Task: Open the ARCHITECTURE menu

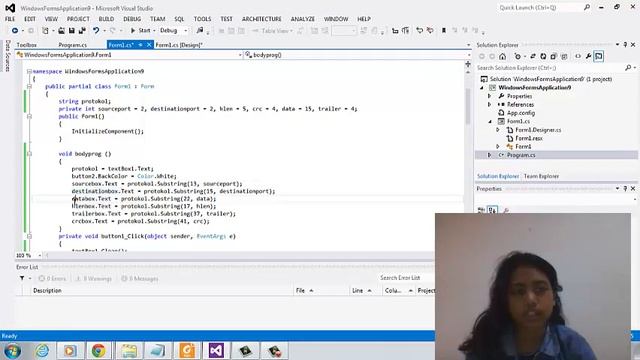Action: click(262, 19)
